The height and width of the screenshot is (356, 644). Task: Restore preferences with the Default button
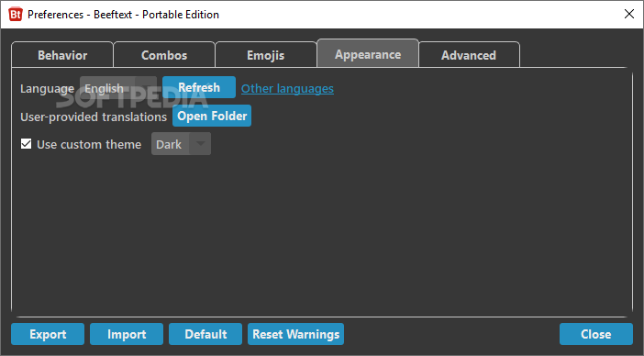pyautogui.click(x=205, y=334)
